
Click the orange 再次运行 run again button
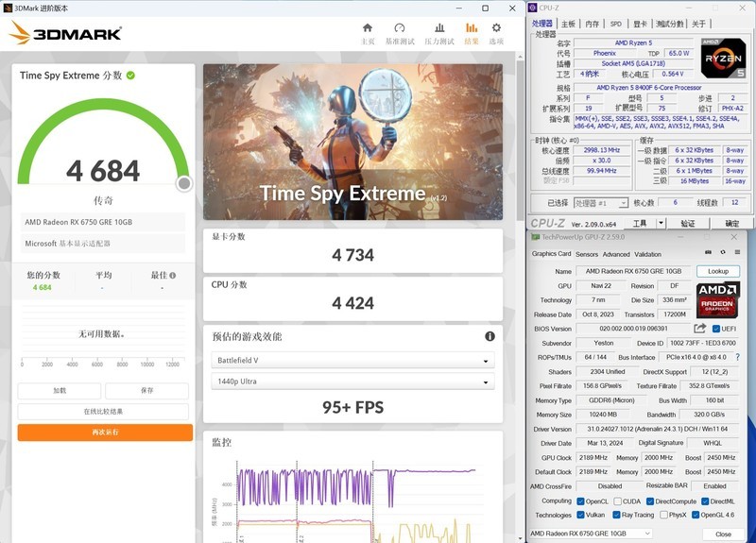(x=105, y=433)
